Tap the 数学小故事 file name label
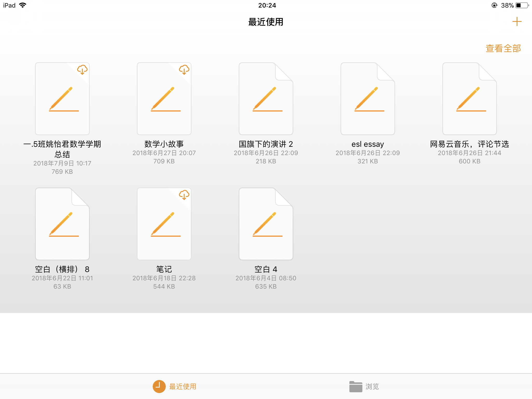 click(164, 144)
